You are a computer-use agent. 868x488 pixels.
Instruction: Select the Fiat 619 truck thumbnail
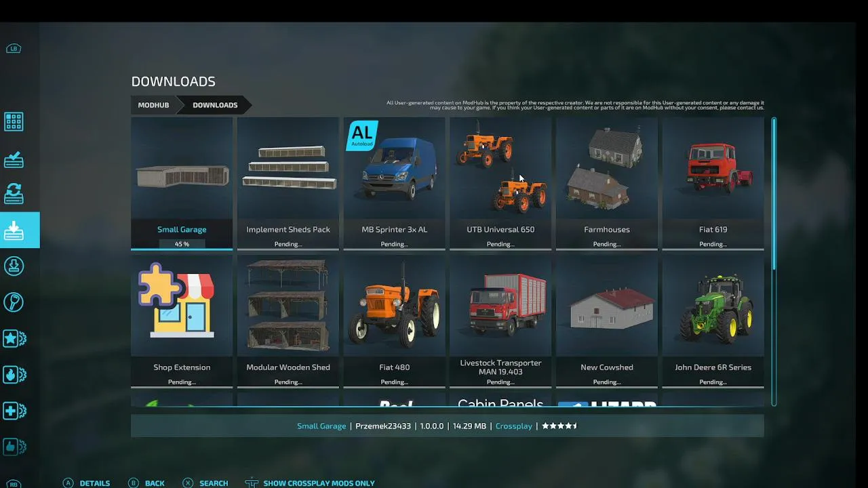pos(713,168)
